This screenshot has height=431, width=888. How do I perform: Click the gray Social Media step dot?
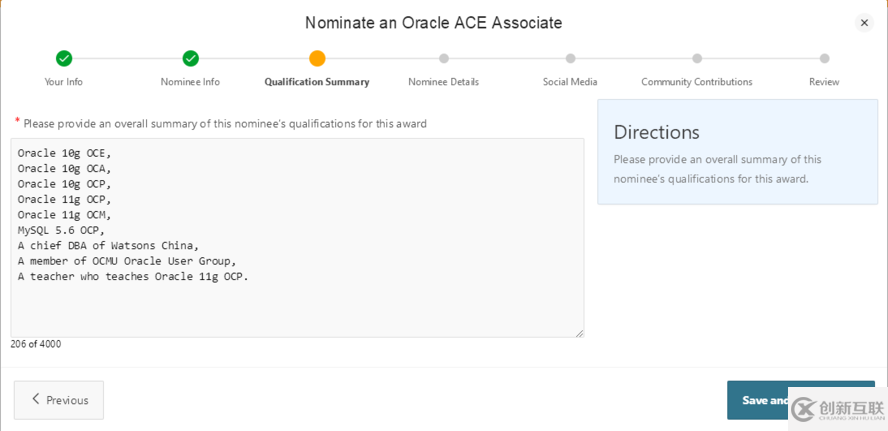(570, 58)
